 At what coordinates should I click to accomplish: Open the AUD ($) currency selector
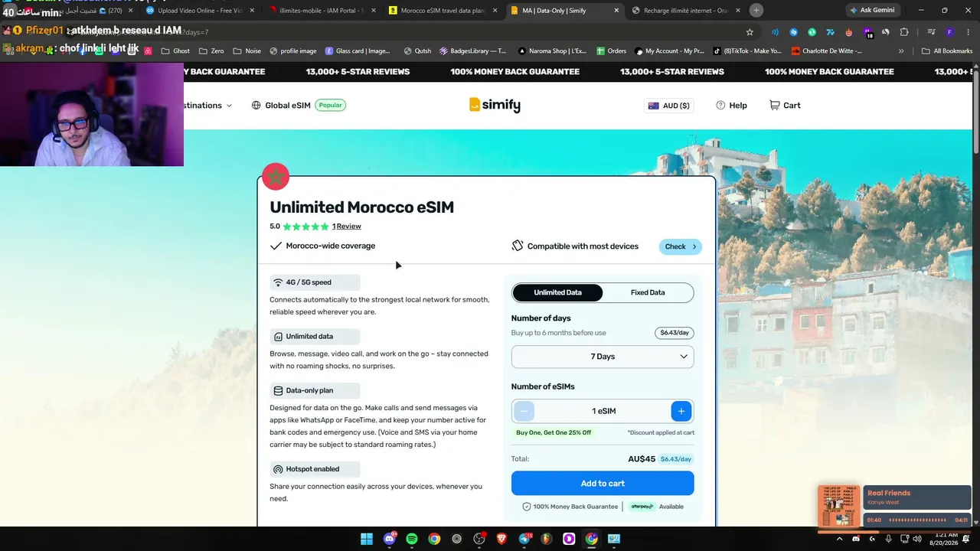tap(669, 106)
